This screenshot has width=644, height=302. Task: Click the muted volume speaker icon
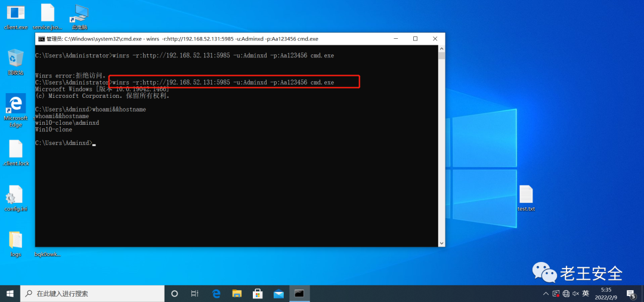point(576,294)
